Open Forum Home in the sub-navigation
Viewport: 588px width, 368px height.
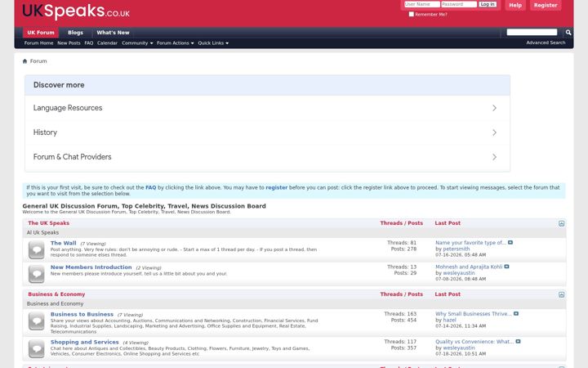(x=38, y=43)
